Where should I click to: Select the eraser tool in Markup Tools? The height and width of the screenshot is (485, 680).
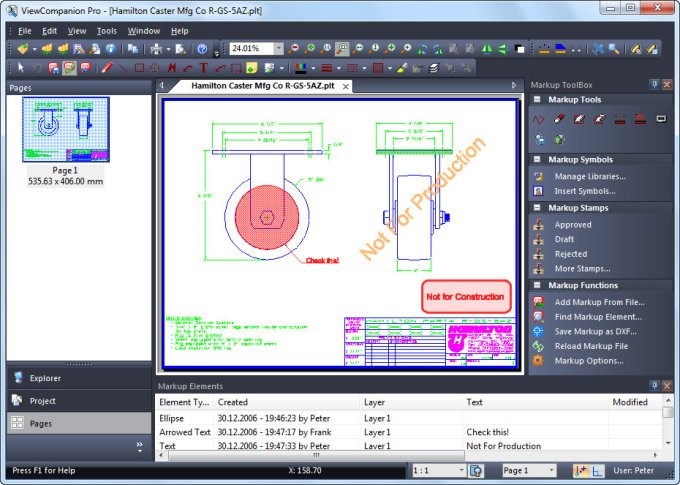(x=559, y=119)
